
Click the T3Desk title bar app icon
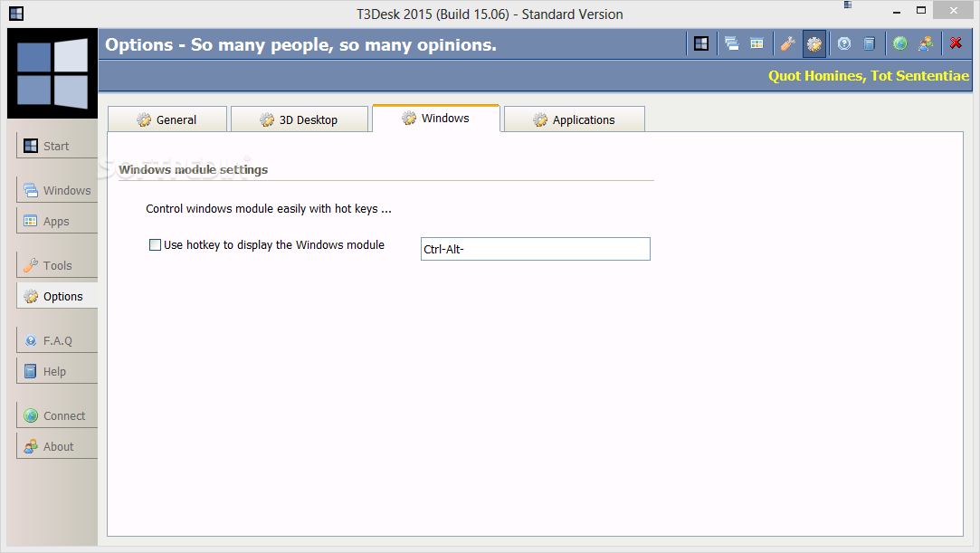pos(16,14)
